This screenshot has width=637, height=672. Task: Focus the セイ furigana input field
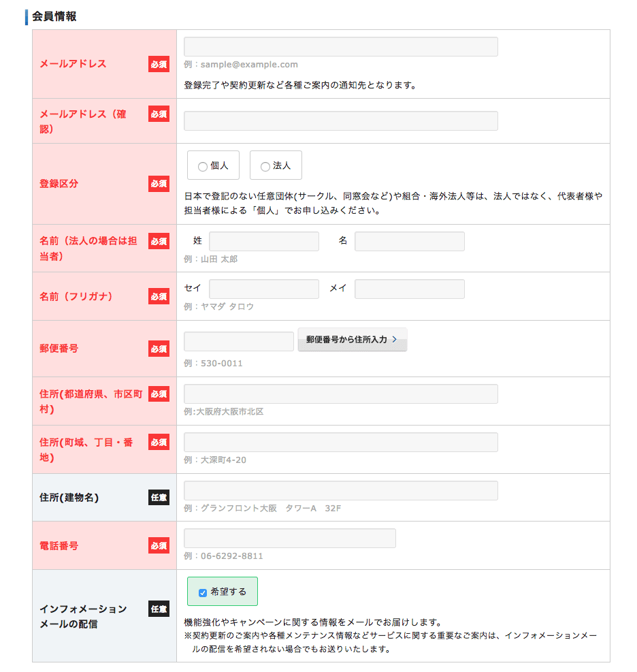(x=264, y=289)
